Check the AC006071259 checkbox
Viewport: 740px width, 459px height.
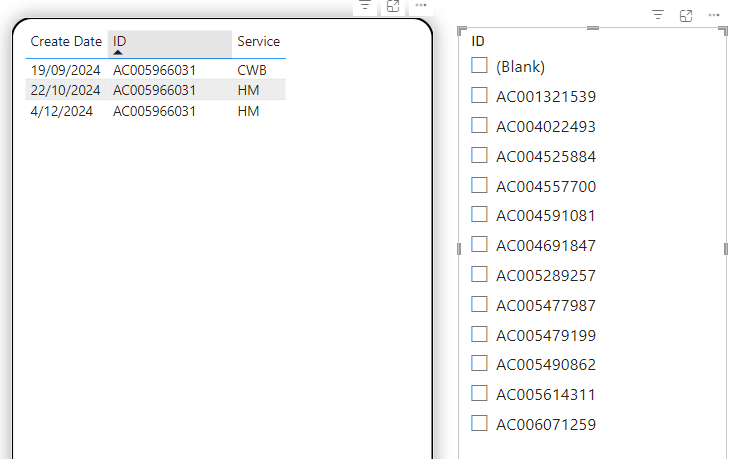[479, 423]
